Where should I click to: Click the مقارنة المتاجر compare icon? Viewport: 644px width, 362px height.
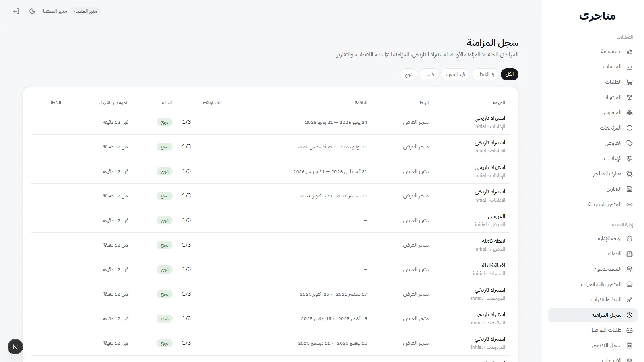pos(630,174)
